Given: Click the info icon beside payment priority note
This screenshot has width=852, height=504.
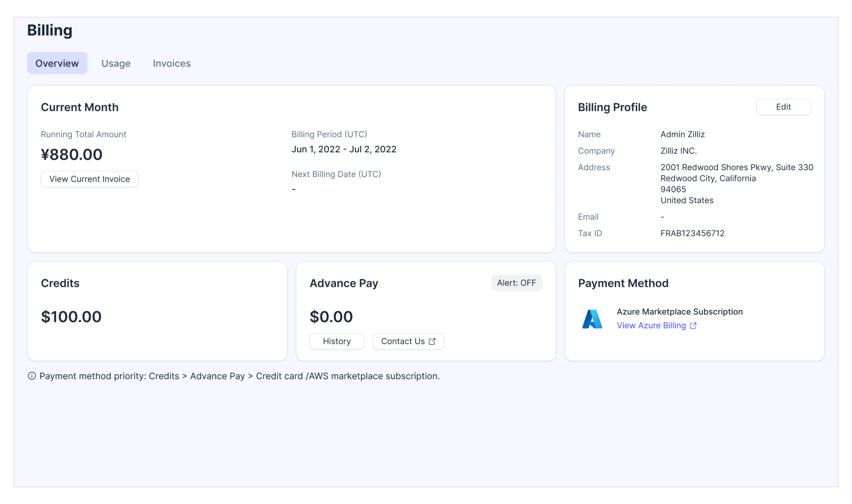Looking at the screenshot, I should (x=32, y=376).
